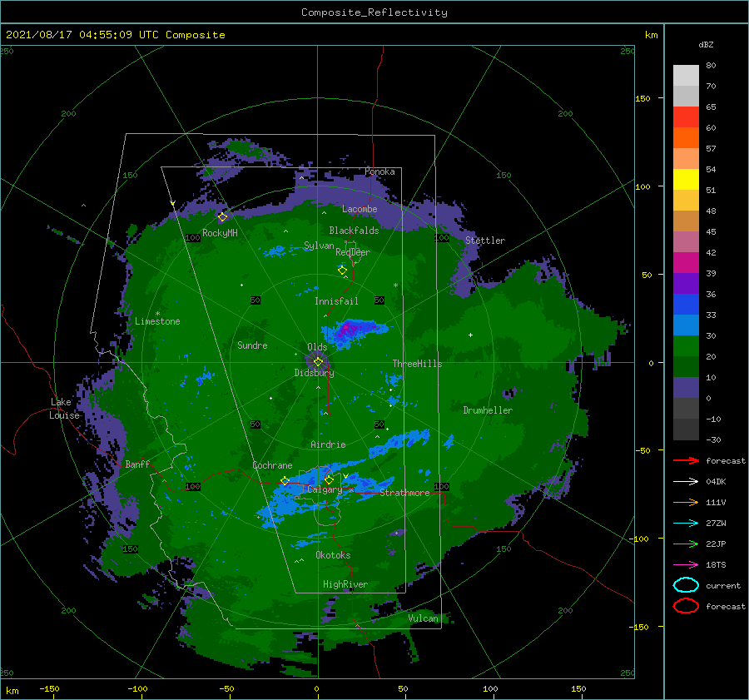Click the Blackfalds label
The height and width of the screenshot is (700, 749).
click(x=354, y=231)
